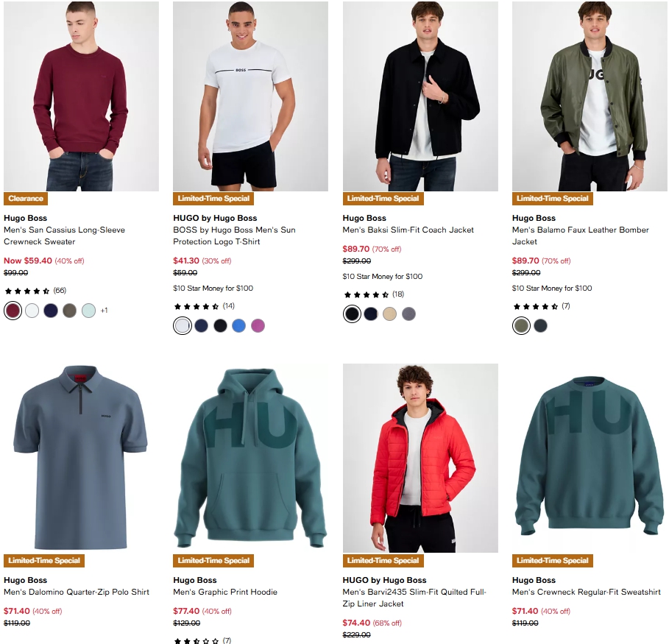Select gray swatch for Baksi Coach Jacket
The image size is (669, 644).
(408, 314)
